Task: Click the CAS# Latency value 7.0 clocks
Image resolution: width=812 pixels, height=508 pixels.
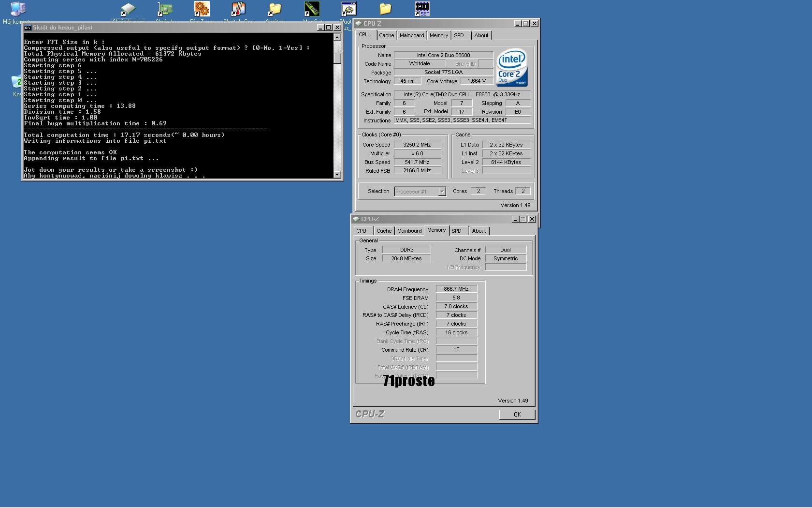Action: click(x=456, y=306)
